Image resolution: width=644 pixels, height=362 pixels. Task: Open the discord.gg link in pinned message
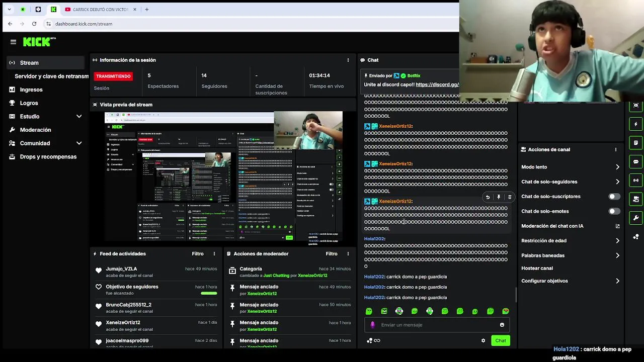(437, 84)
